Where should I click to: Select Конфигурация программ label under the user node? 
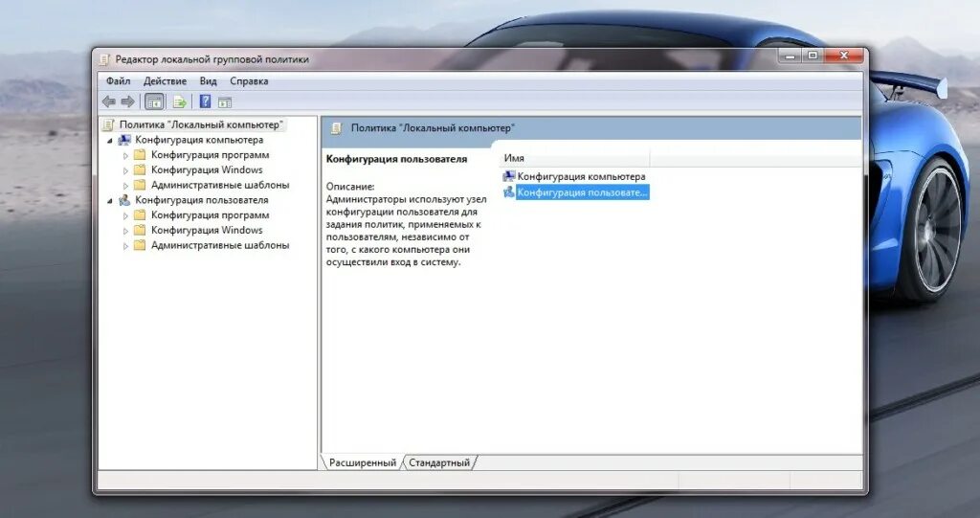pos(210,214)
